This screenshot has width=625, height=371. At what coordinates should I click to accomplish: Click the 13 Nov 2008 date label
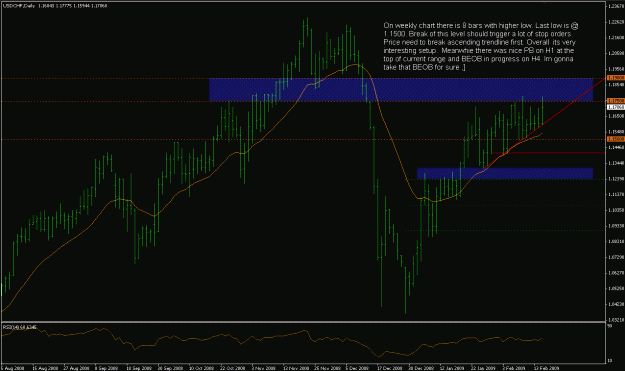coord(296,368)
